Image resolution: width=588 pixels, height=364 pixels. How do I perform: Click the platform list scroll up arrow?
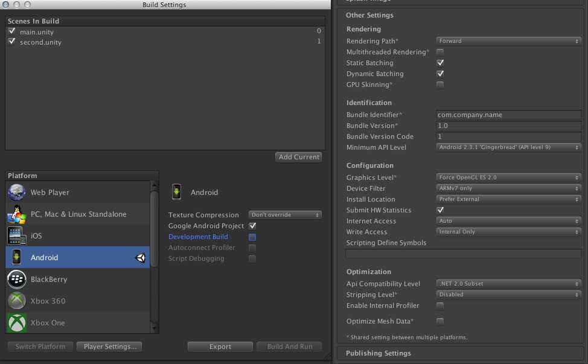(x=154, y=185)
